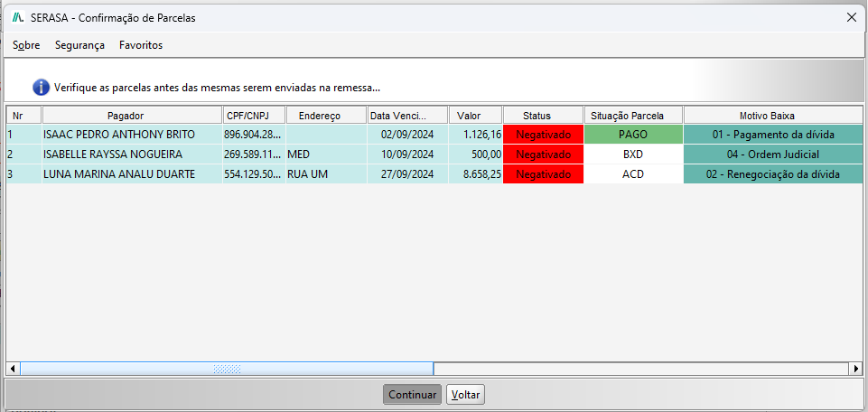868x412 pixels.
Task: Click the right arrow of horizontal scrollbar
Action: pyautogui.click(x=856, y=369)
